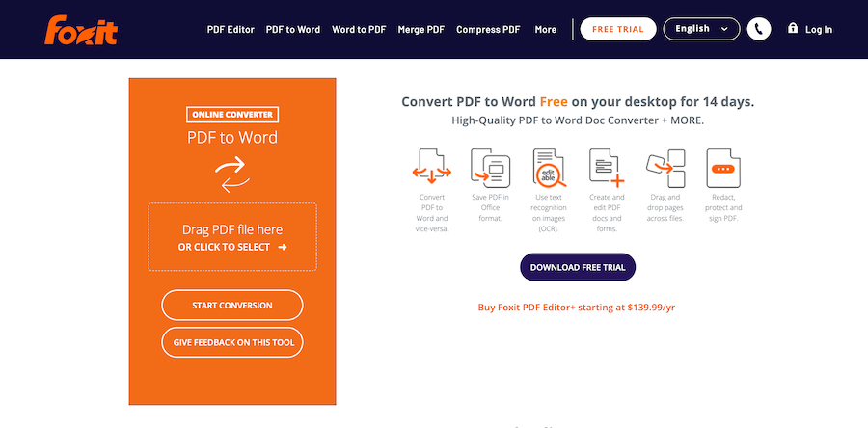Image resolution: width=868 pixels, height=428 pixels.
Task: Click the conversion arrows icon
Action: pos(232,174)
